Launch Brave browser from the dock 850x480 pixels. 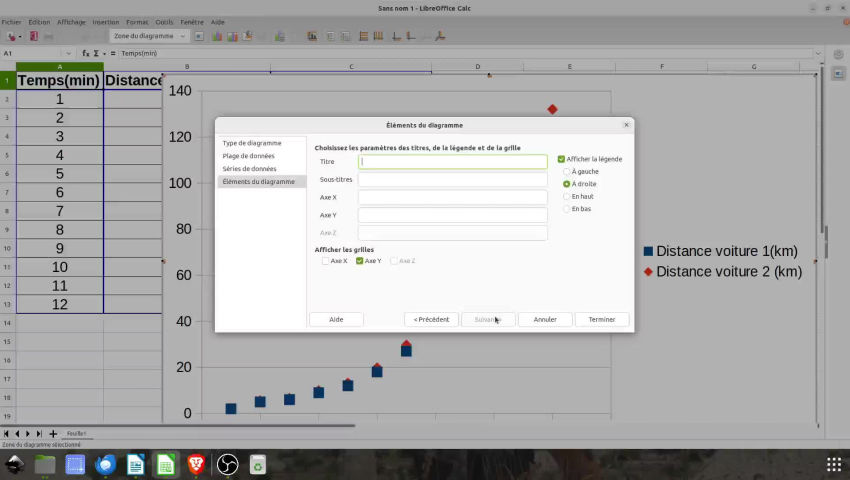pyautogui.click(x=197, y=464)
